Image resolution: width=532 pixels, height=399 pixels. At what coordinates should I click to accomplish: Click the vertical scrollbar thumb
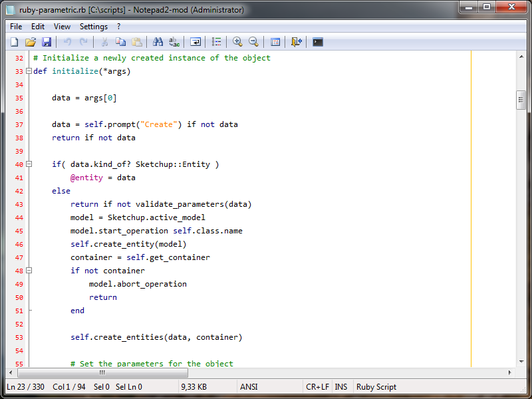[x=521, y=100]
